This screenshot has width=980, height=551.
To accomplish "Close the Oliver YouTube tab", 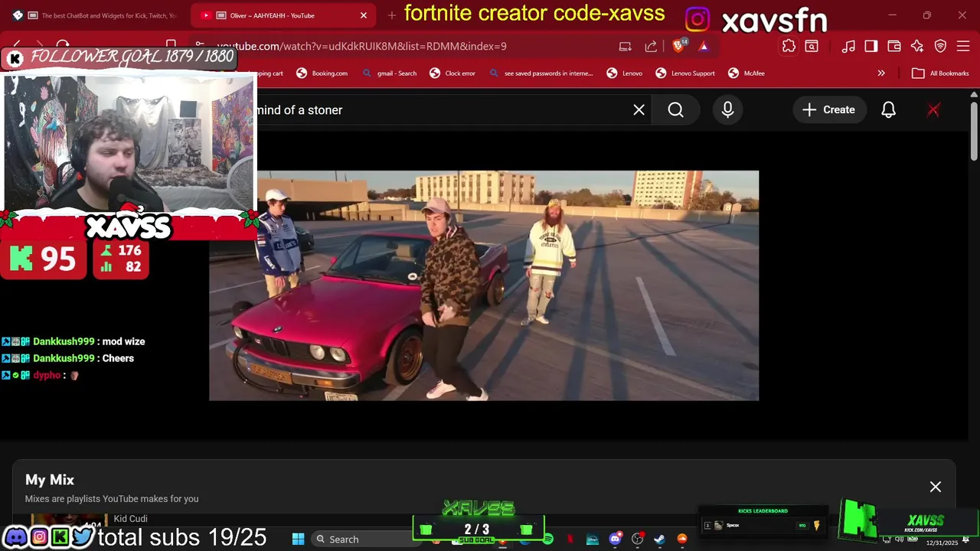I will (x=364, y=15).
